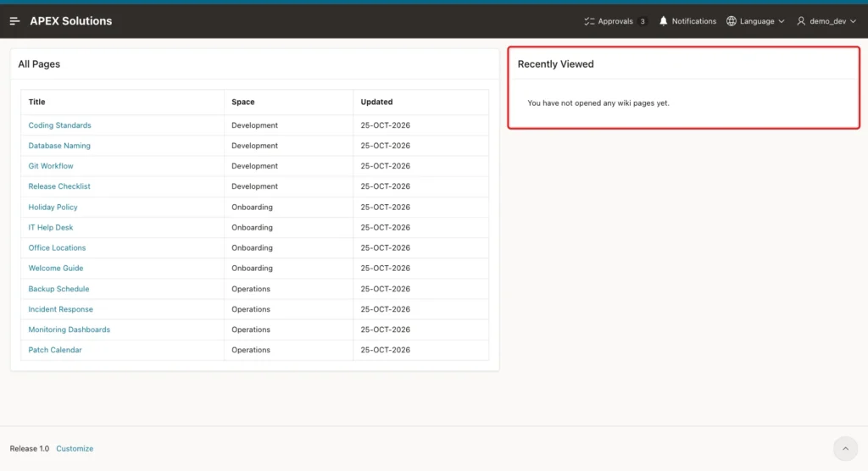Image resolution: width=868 pixels, height=471 pixels.
Task: Click the demo_dev user avatar icon
Action: pyautogui.click(x=801, y=21)
